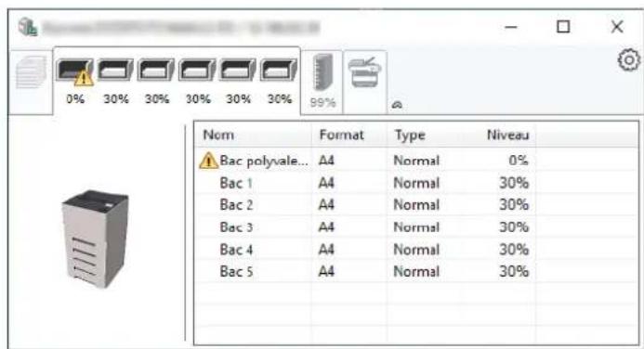Click the printer status monitor title bar icon

click(x=28, y=27)
